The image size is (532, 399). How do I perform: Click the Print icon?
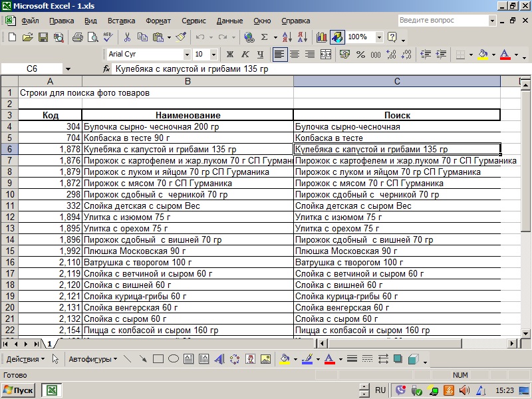tap(77, 37)
